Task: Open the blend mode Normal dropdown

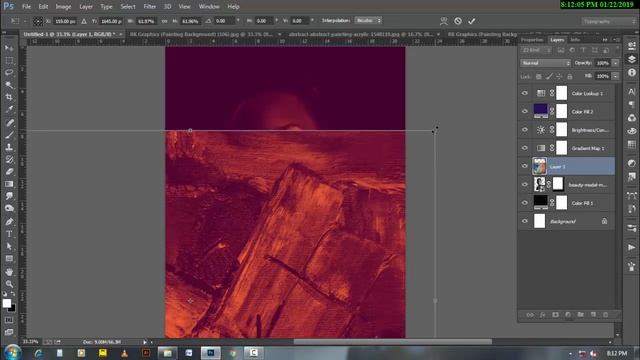Action: 546,63
